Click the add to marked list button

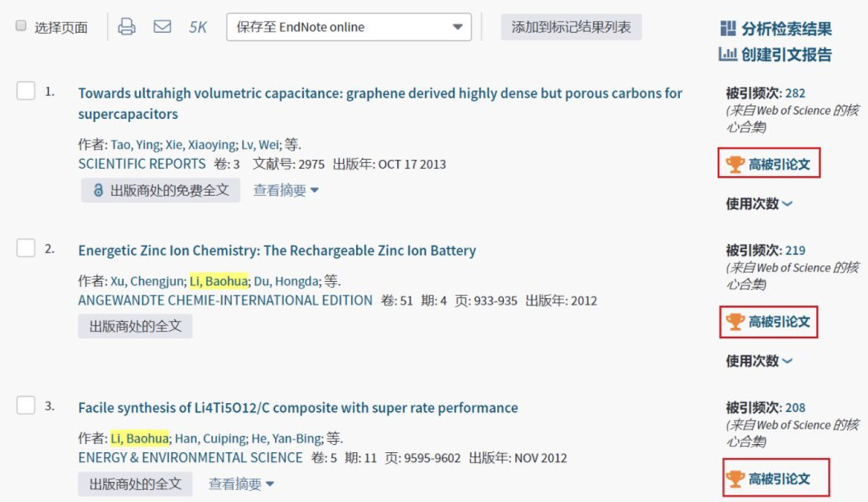pos(571,27)
